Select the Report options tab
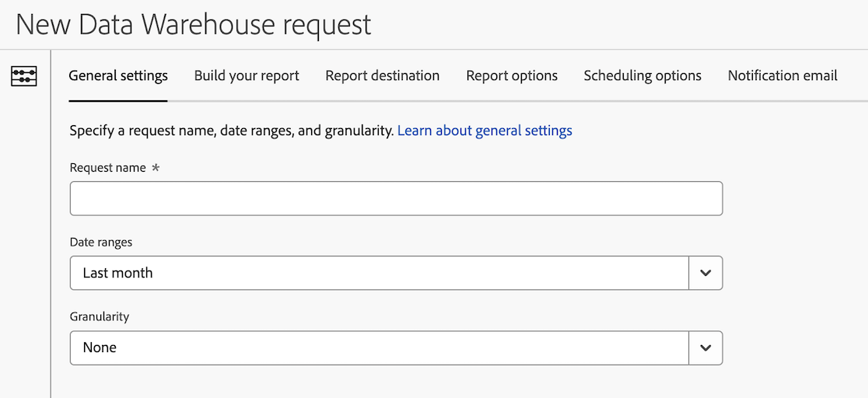 tap(512, 75)
